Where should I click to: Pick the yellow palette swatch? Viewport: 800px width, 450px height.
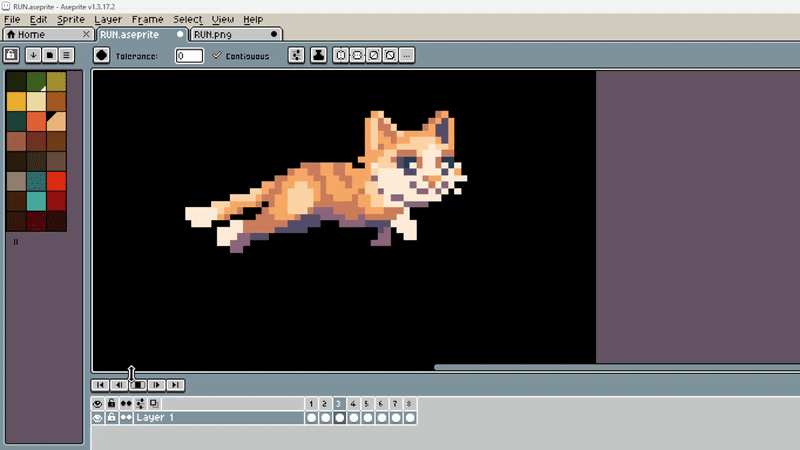(16, 101)
